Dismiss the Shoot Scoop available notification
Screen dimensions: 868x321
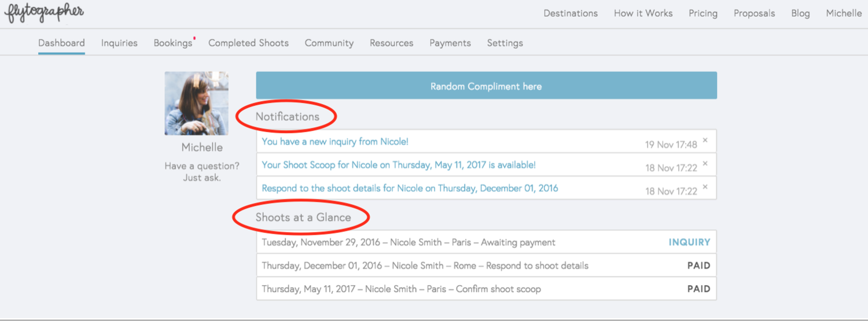tap(705, 164)
